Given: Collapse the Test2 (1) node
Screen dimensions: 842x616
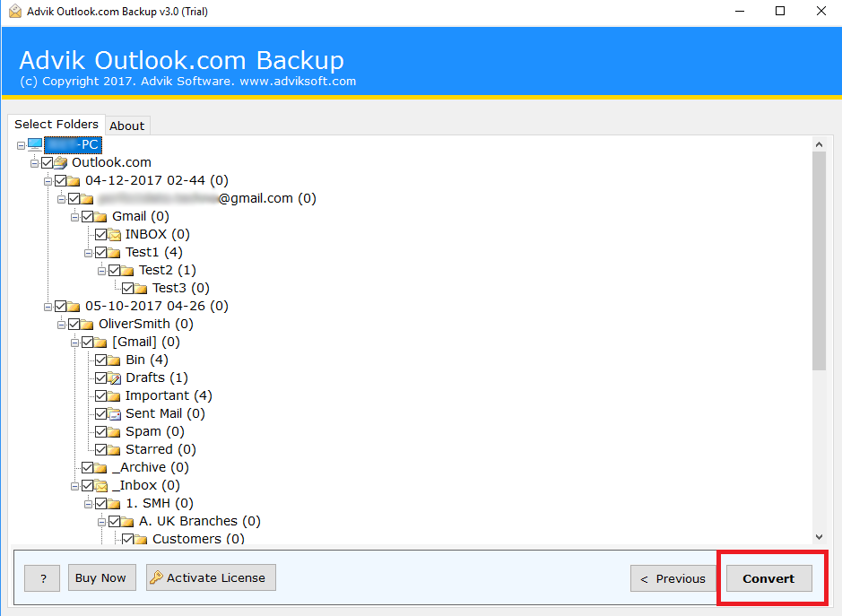Looking at the screenshot, I should click(x=101, y=271).
